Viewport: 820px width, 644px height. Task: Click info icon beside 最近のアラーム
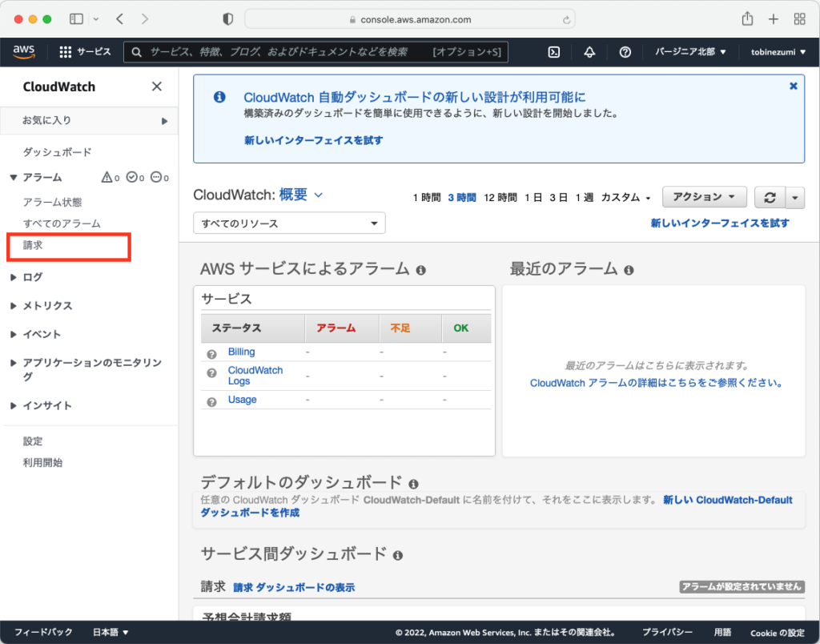pyautogui.click(x=629, y=270)
